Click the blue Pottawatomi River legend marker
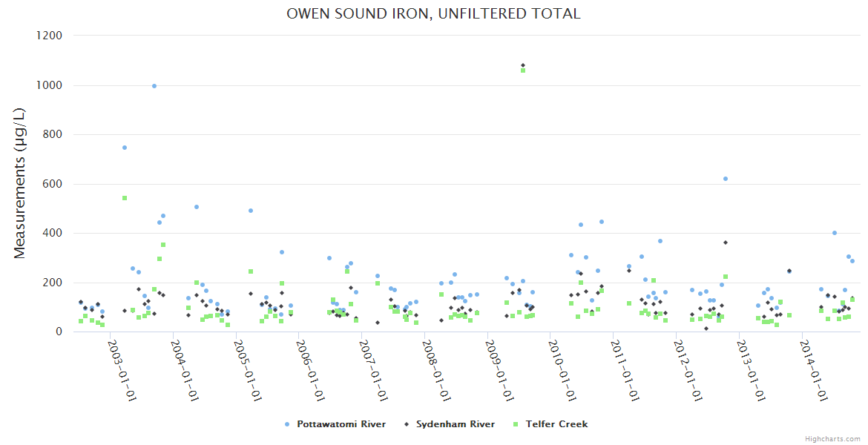The image size is (868, 445). click(x=287, y=424)
